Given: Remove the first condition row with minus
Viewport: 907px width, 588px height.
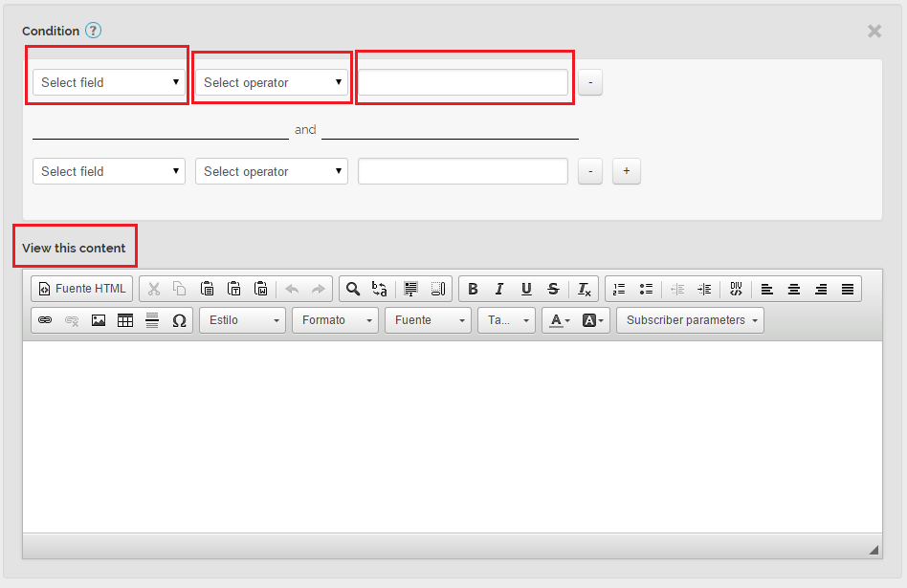Looking at the screenshot, I should [590, 82].
